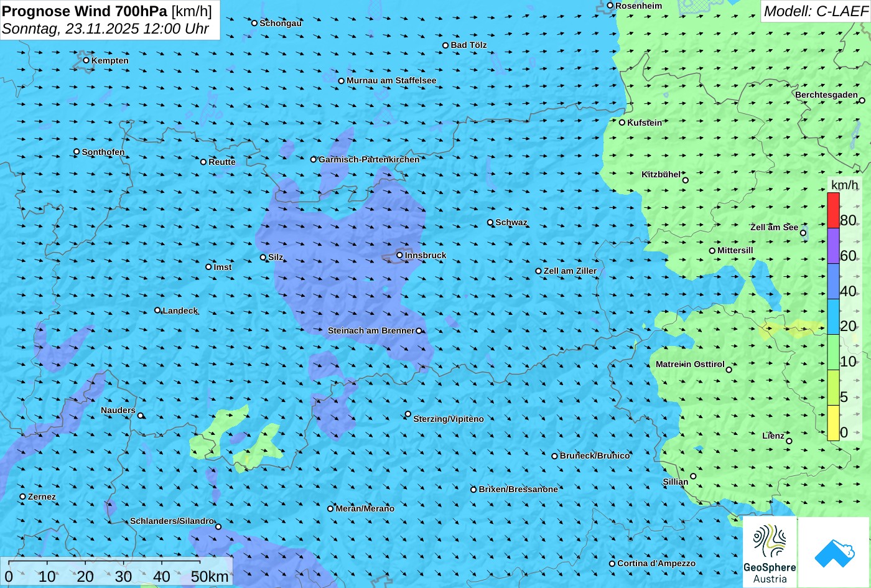This screenshot has height=588, width=871.
Task: Click the Sterzing/Vipiteno marker
Action: [408, 414]
